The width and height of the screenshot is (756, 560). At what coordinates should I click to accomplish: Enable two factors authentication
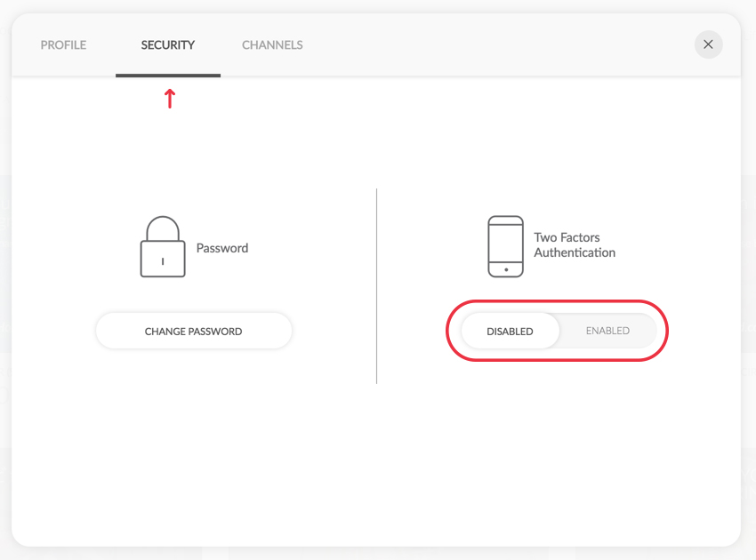607,331
